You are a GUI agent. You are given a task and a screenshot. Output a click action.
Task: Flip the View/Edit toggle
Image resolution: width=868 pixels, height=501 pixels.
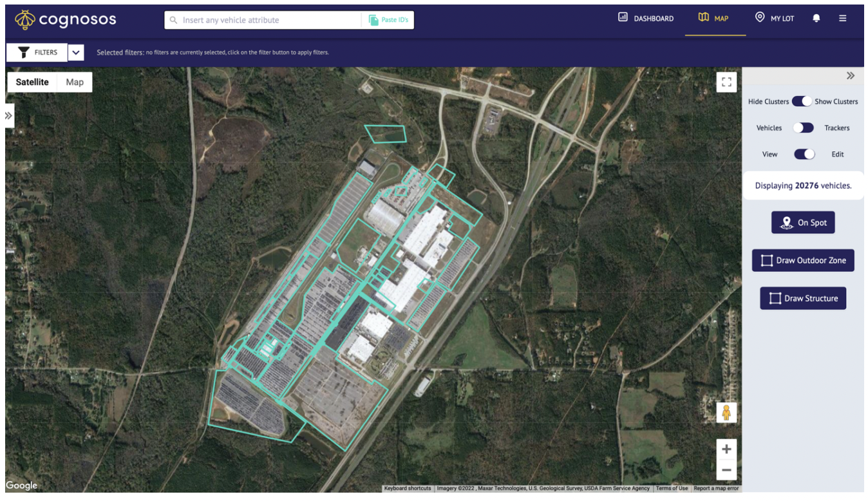pos(804,154)
